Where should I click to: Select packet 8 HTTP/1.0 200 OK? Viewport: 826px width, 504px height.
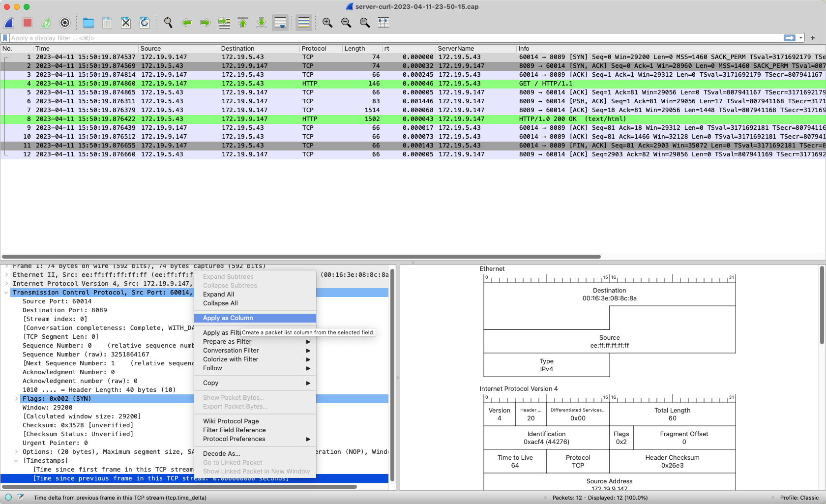pyautogui.click(x=413, y=119)
